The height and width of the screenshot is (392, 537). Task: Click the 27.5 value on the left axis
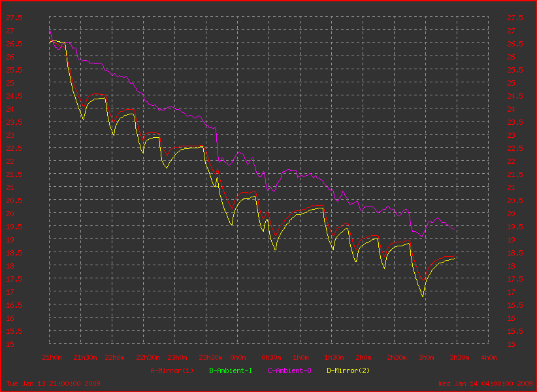click(14, 18)
